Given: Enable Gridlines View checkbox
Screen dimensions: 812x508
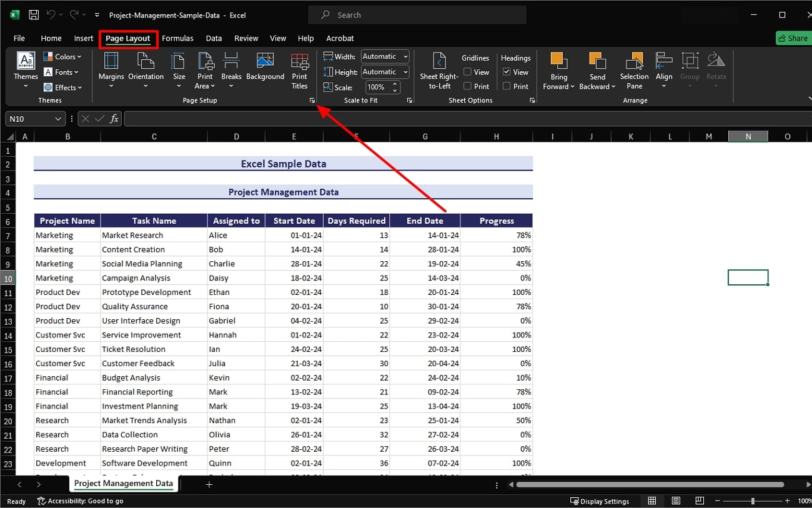Looking at the screenshot, I should (467, 72).
